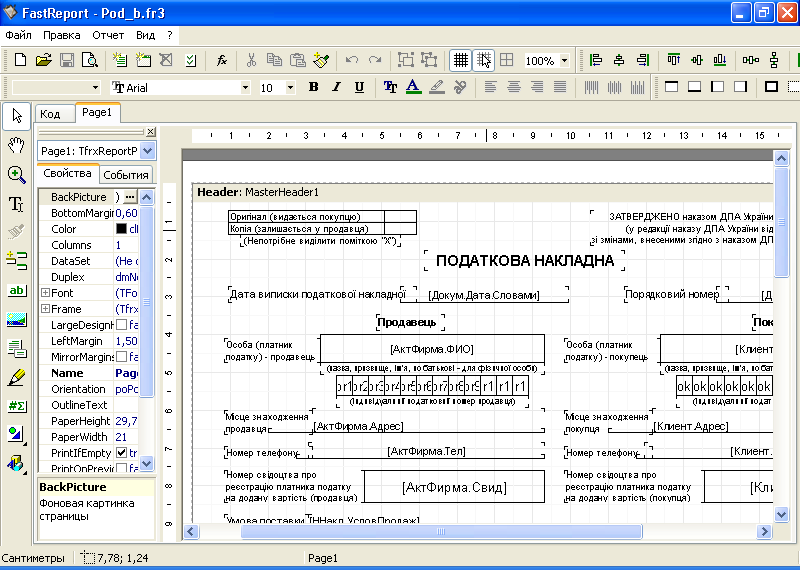The width and height of the screenshot is (800, 570).
Task: Insert a Picture object from the sidebar
Action: pos(16,320)
